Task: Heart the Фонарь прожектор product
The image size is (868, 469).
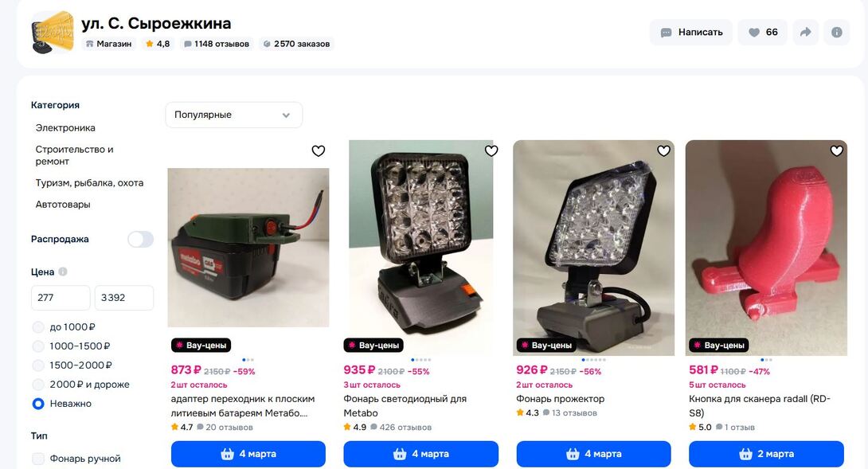Action: 663,150
